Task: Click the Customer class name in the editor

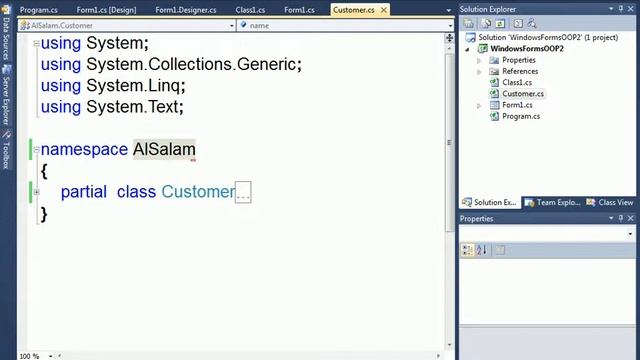Action: (x=198, y=192)
